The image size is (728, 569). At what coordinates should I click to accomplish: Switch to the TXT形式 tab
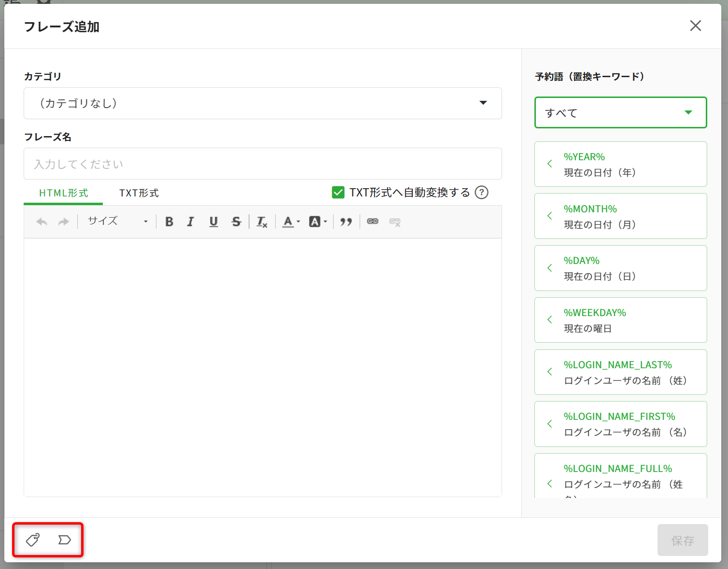139,193
